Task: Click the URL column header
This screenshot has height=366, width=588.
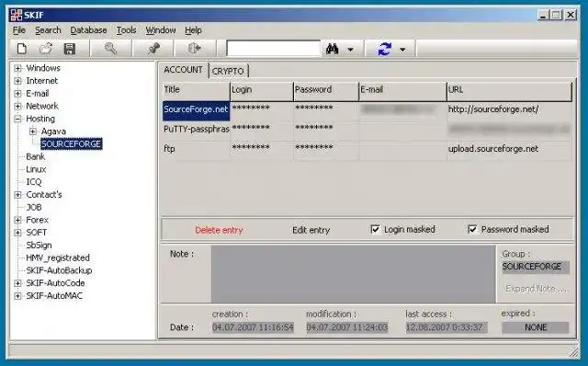Action: coord(510,91)
